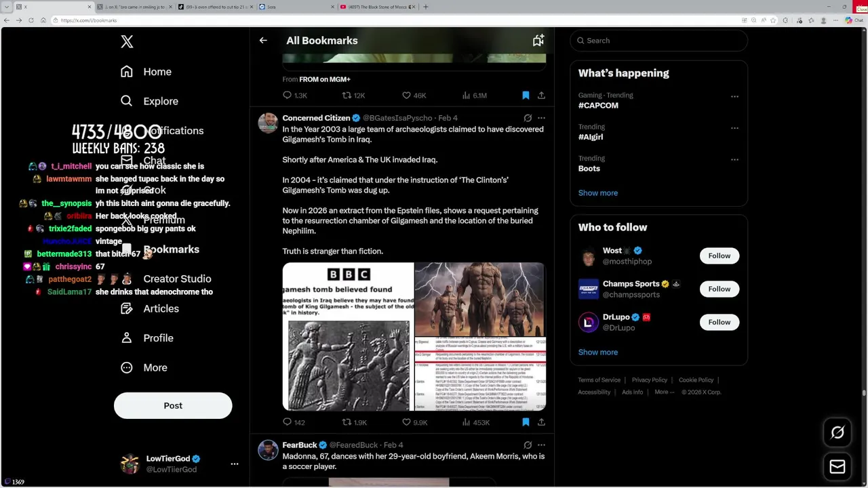Open the Nephilim giants lightning image
This screenshot has height=488, width=868.
[x=480, y=300]
